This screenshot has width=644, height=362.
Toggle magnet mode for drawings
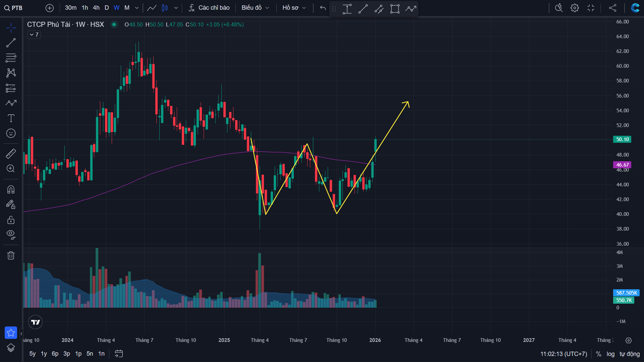tap(11, 190)
